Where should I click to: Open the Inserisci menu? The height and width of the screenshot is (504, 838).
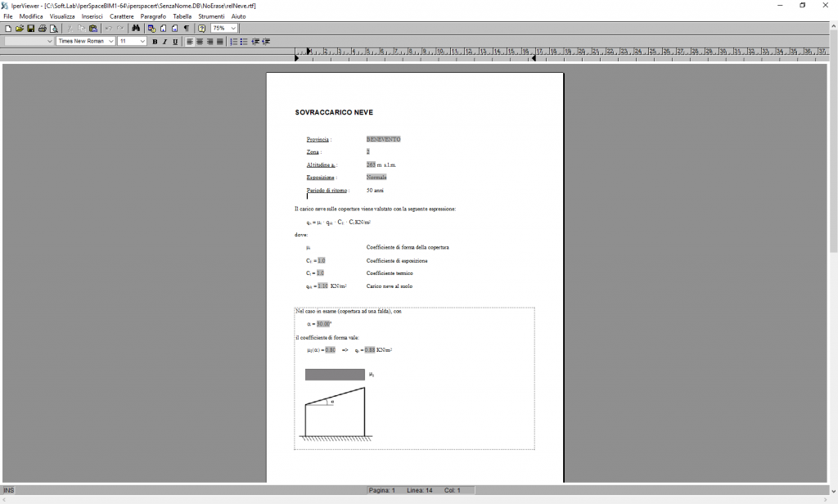(92, 16)
